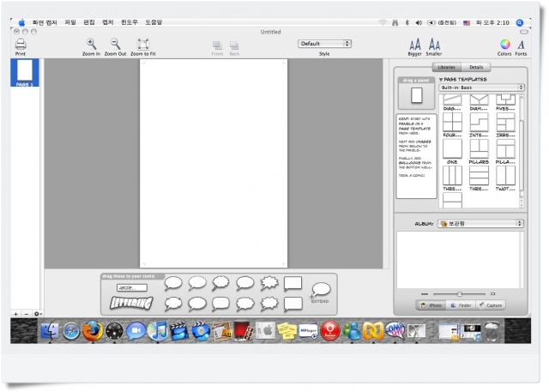Pick the LETTERING title element
The height and width of the screenshot is (392, 549).
tap(131, 303)
